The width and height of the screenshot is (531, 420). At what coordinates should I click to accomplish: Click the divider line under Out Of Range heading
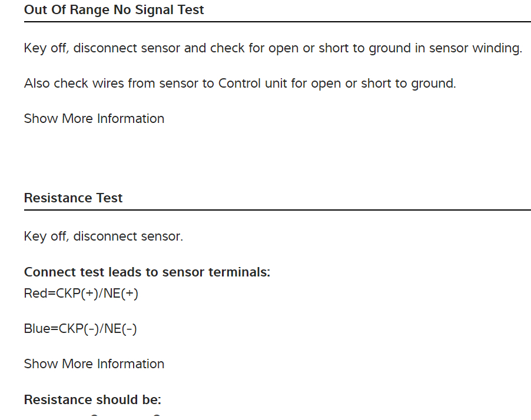coord(277,22)
